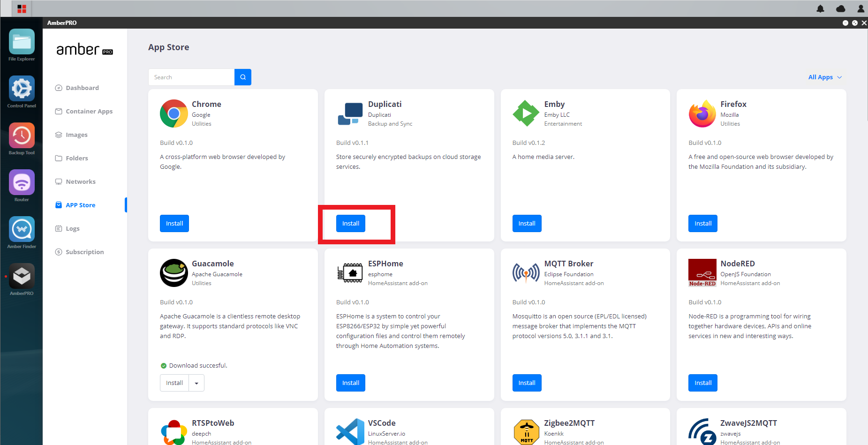868x445 pixels.
Task: Install the Emby app
Action: click(527, 224)
